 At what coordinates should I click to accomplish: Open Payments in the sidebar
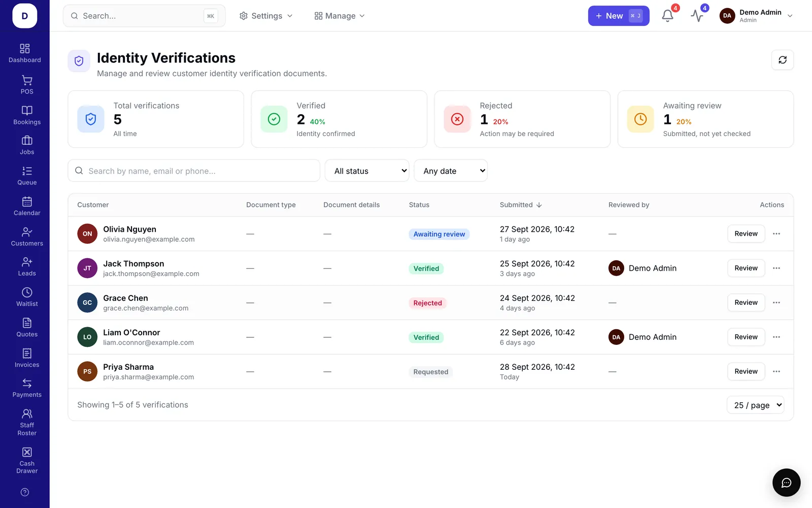27,388
